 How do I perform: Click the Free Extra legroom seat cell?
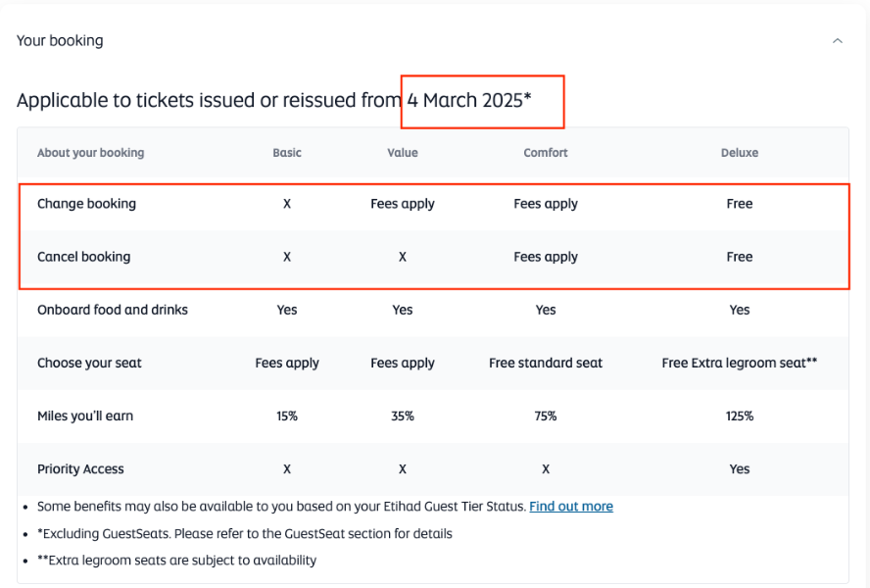coord(739,364)
